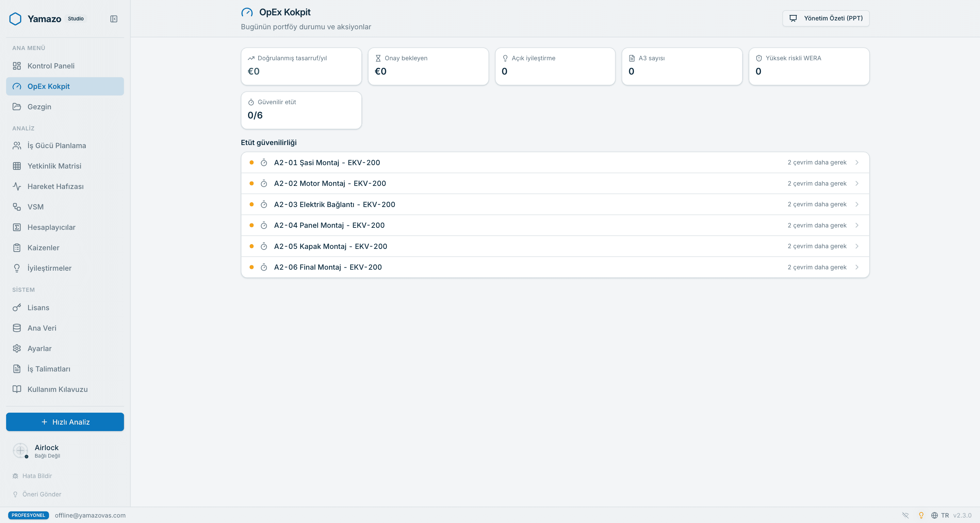Collapse the sidebar panel icon
Screen dimensions: 980x523
(113, 19)
